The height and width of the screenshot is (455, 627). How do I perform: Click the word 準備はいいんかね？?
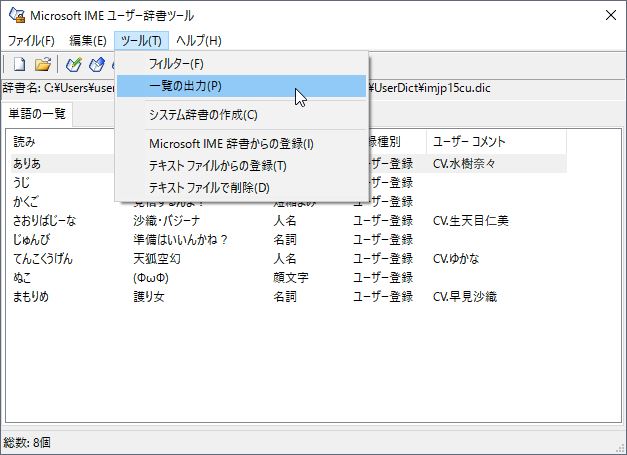(x=181, y=239)
